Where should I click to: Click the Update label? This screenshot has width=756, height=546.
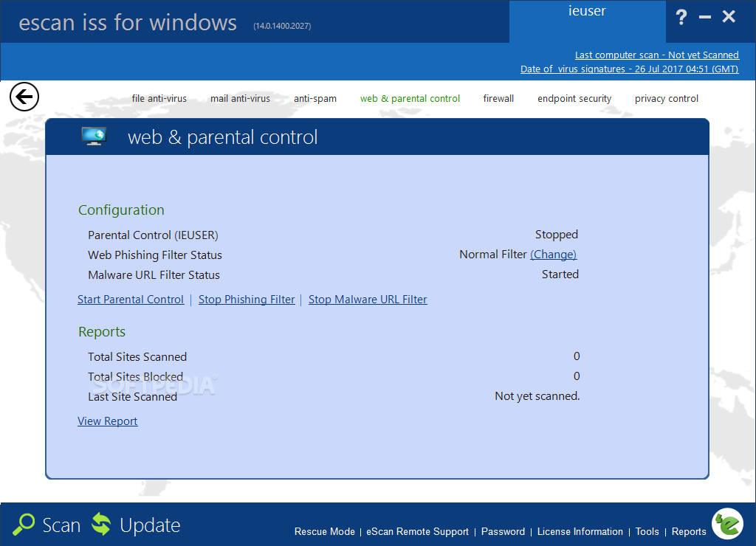pyautogui.click(x=150, y=525)
